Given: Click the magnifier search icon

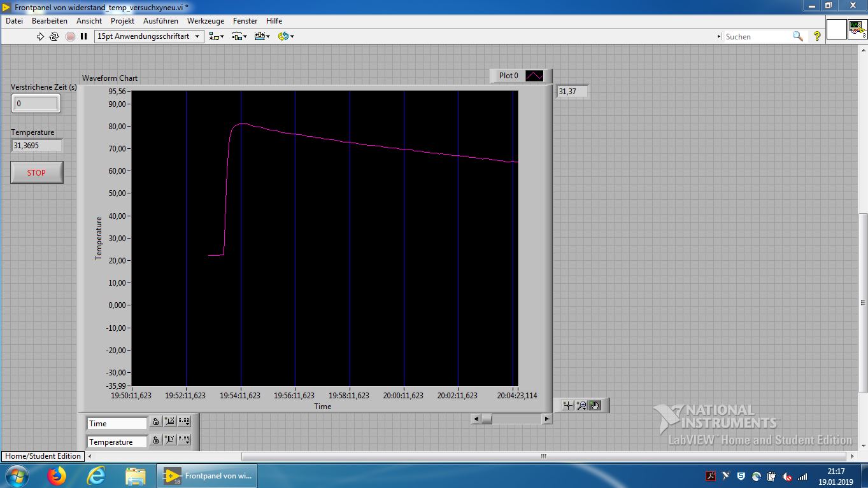Looking at the screenshot, I should (797, 36).
